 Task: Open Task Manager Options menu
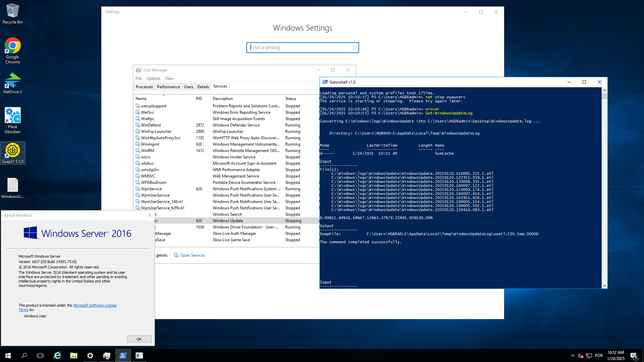point(153,79)
